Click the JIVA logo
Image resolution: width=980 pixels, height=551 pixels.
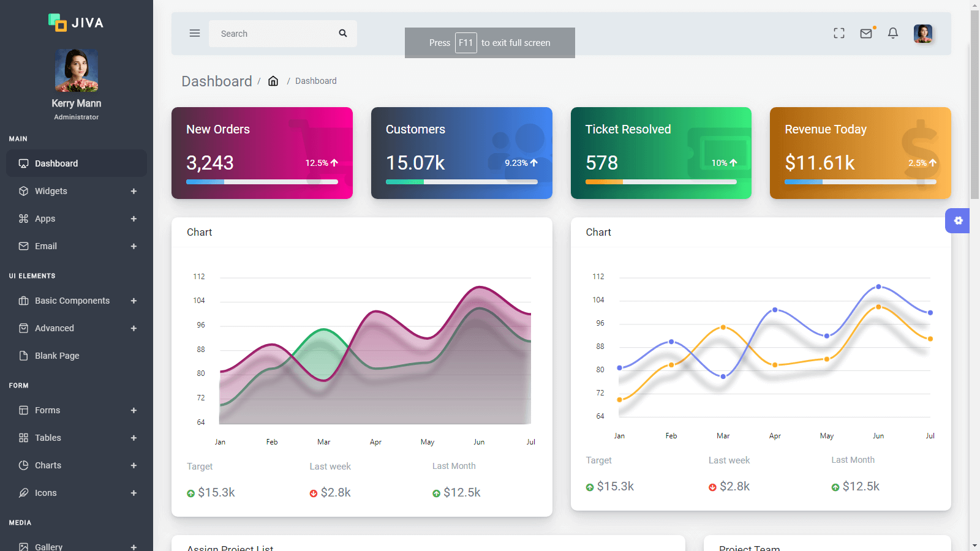pyautogui.click(x=76, y=23)
